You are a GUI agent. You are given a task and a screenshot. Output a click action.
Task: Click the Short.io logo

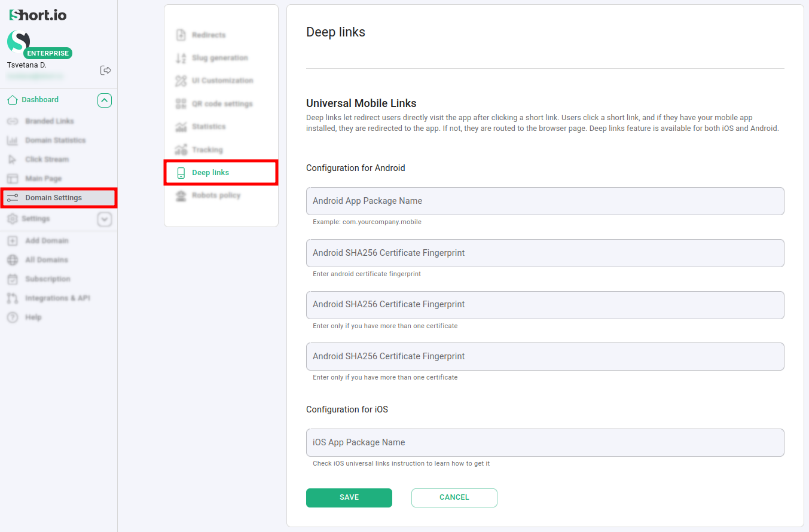coord(38,15)
